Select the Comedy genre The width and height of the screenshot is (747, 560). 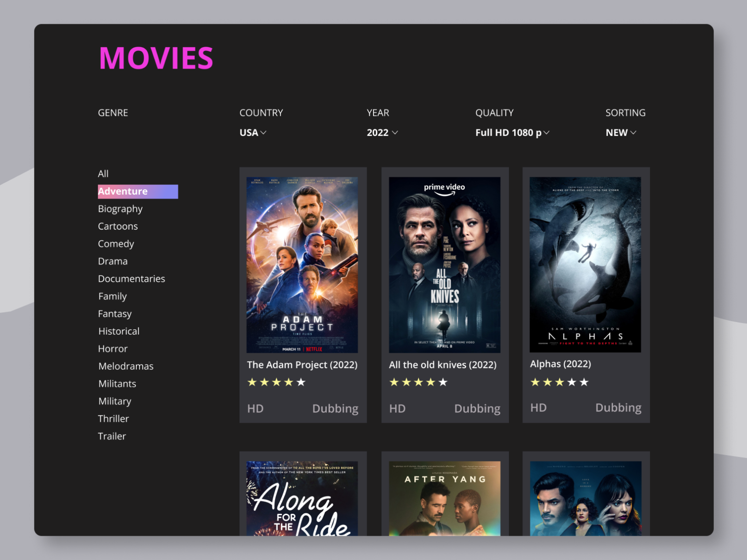click(x=116, y=244)
